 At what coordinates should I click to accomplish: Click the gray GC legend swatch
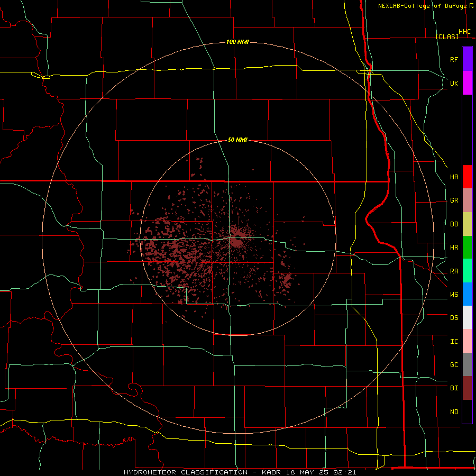tap(467, 364)
